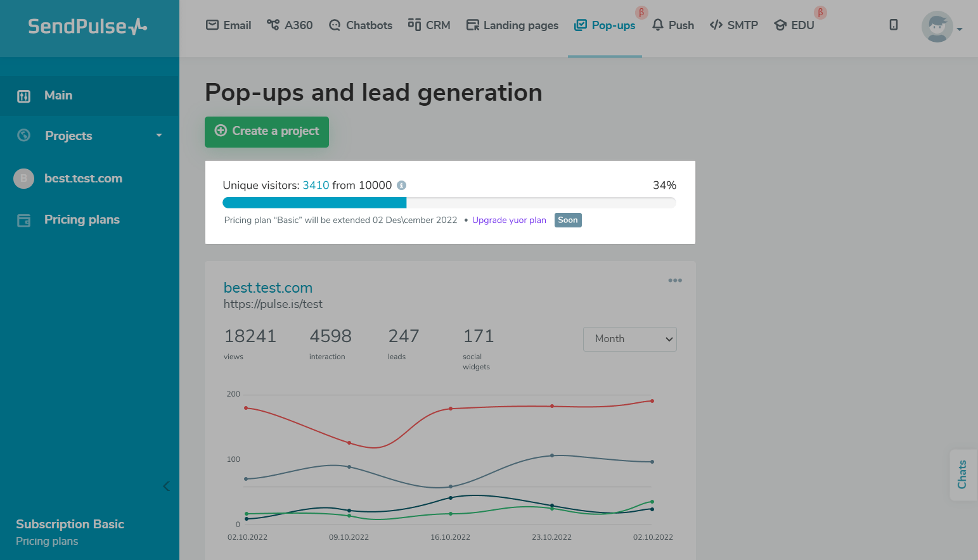Screen dimensions: 978x560
Task: Click the red line point at 02.10.2022 end
Action: coord(652,401)
